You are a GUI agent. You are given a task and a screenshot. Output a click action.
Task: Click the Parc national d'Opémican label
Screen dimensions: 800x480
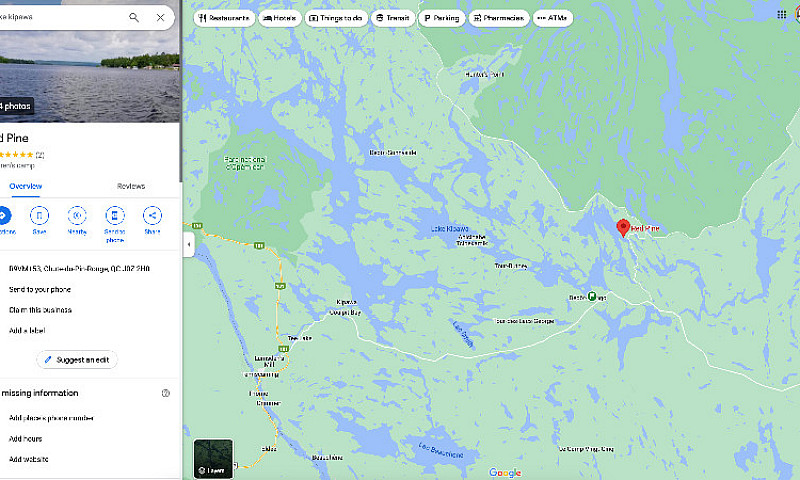[245, 163]
